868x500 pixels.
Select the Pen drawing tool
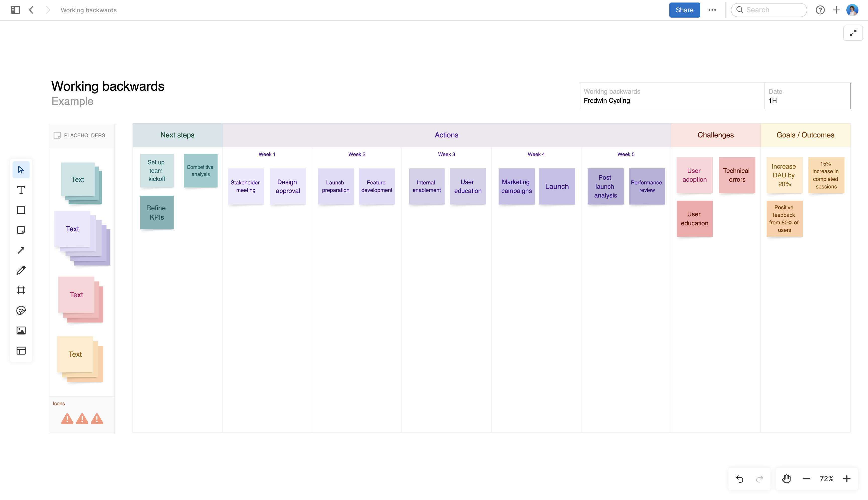(21, 270)
